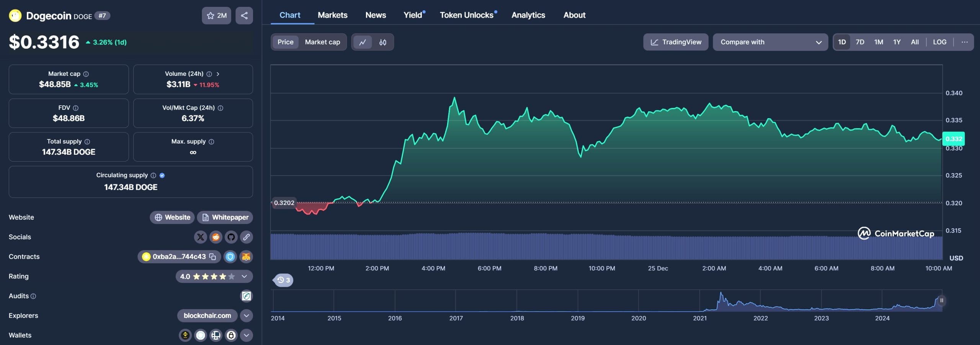Click the MetaMask fox icon

click(x=246, y=257)
